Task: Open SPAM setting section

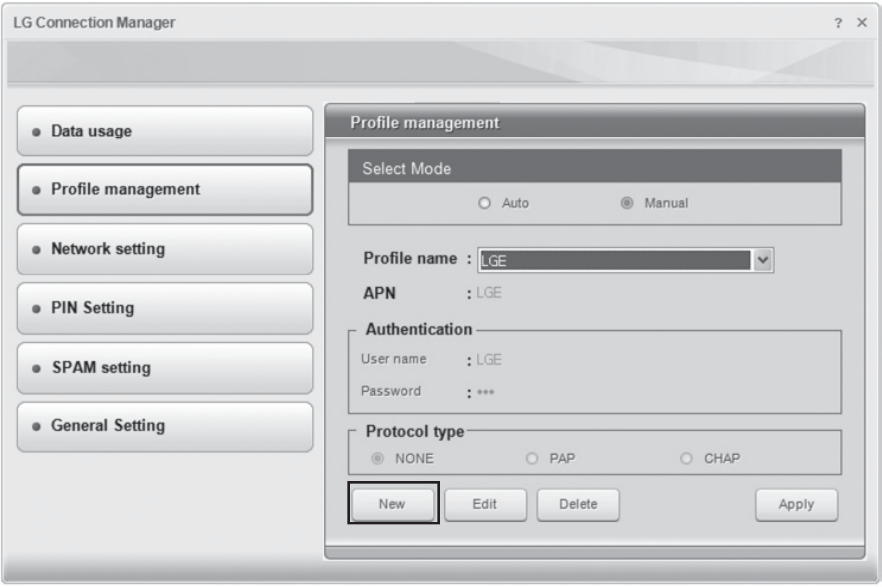Action: [x=165, y=368]
